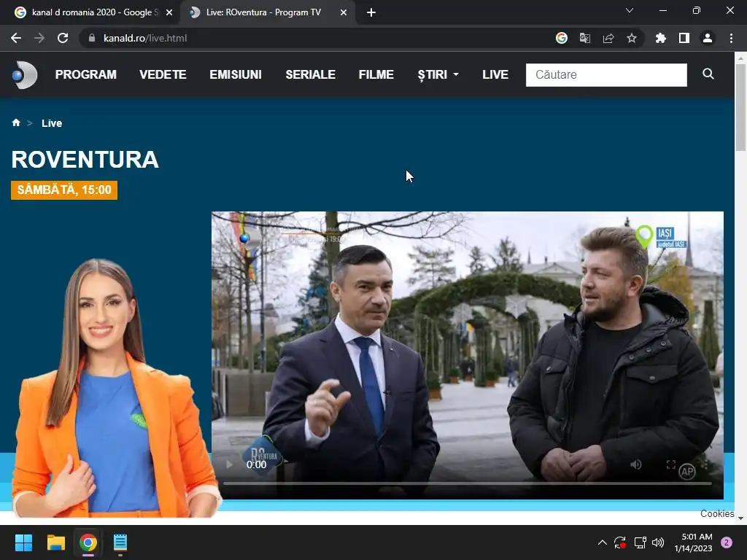Open the VEDETE section
This screenshot has width=747, height=560.
point(163,75)
